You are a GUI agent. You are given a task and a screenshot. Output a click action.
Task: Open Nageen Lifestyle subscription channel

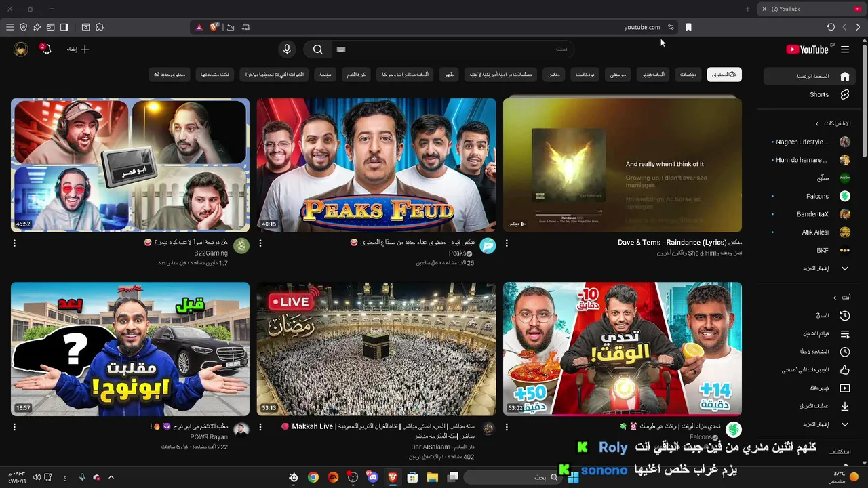click(810, 142)
